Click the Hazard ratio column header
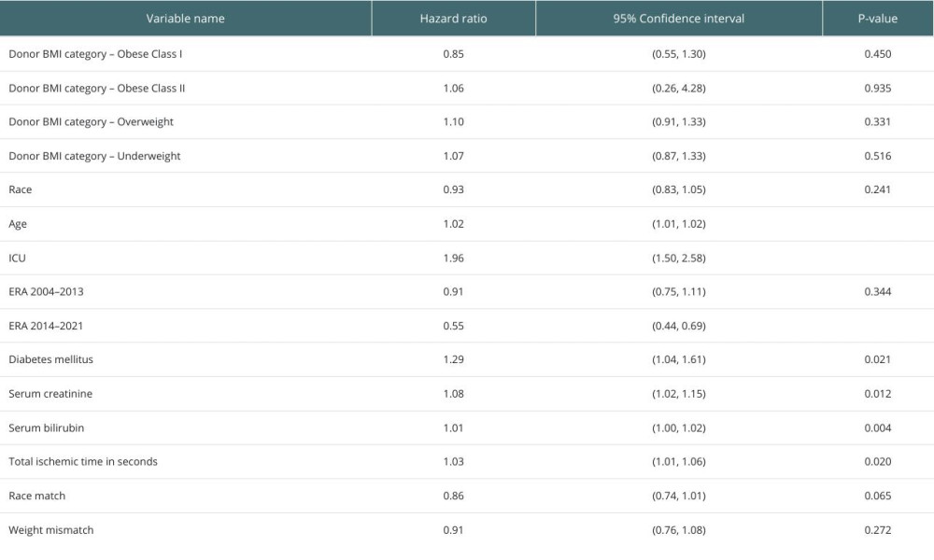 [453, 19]
